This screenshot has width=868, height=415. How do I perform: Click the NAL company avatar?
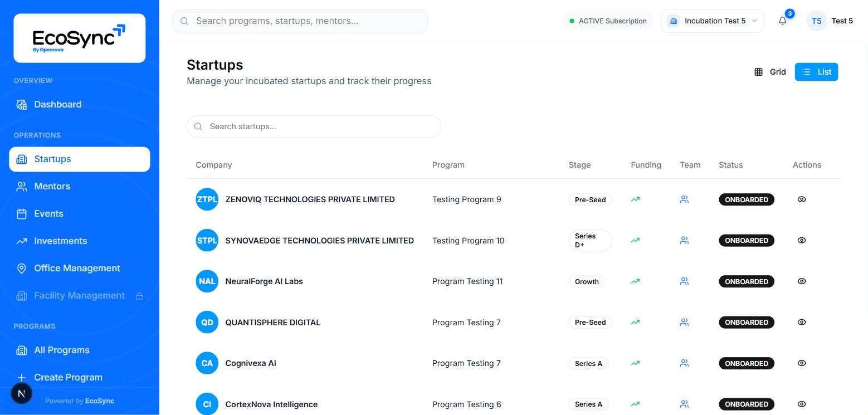click(207, 281)
